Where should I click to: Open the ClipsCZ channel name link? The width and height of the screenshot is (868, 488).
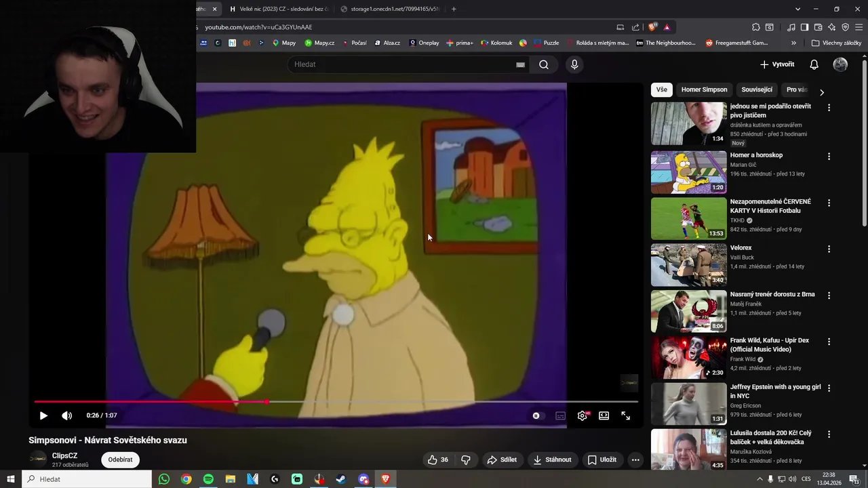tap(64, 455)
